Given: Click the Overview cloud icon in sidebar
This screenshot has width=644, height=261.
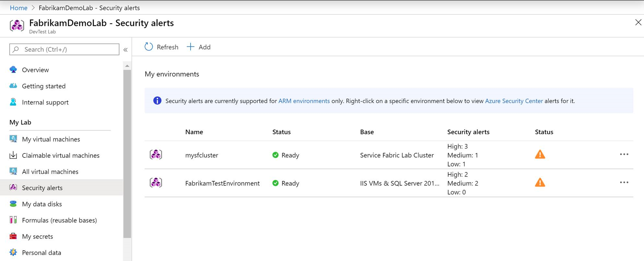Looking at the screenshot, I should tap(13, 70).
